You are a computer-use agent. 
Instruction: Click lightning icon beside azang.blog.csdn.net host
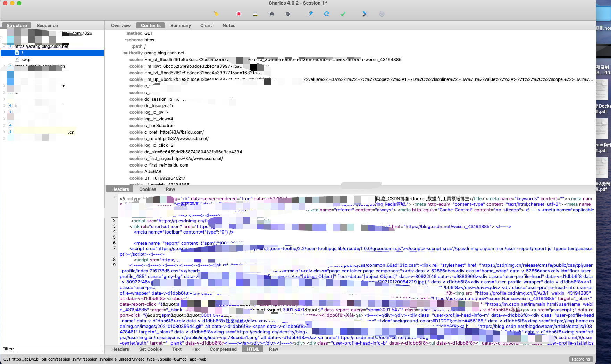point(10,46)
